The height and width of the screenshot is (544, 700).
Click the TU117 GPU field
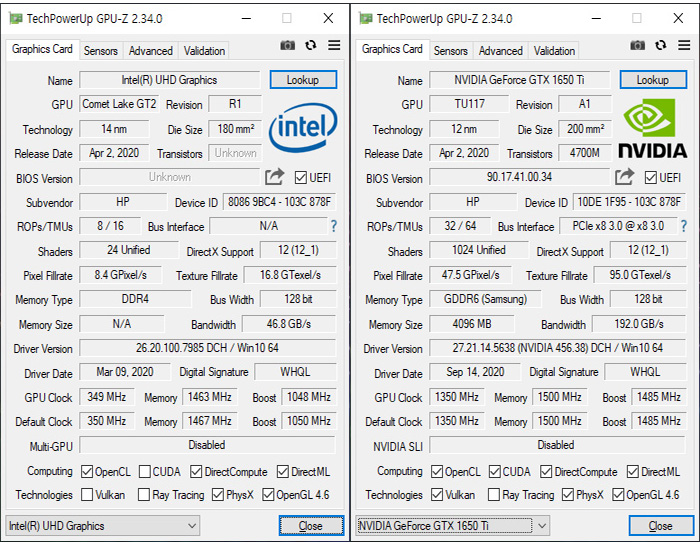pyautogui.click(x=469, y=104)
